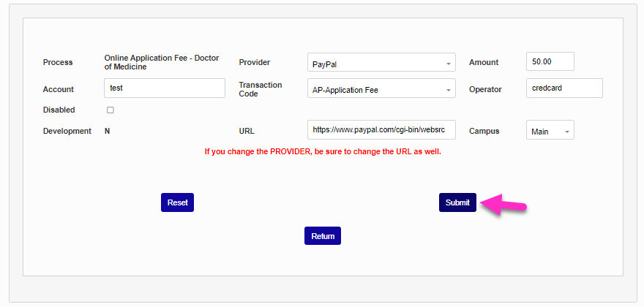Toggle the Disabled checkbox
644x307 pixels.
[111, 110]
